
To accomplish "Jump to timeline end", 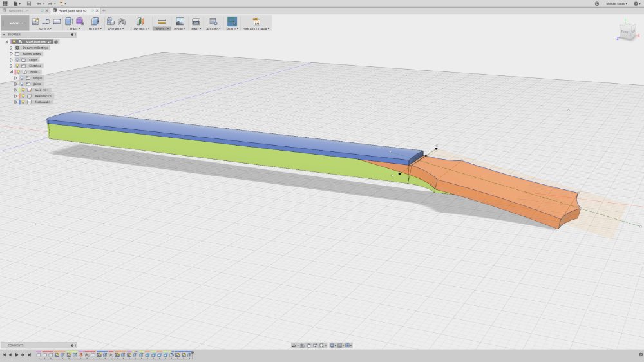I will (29, 355).
